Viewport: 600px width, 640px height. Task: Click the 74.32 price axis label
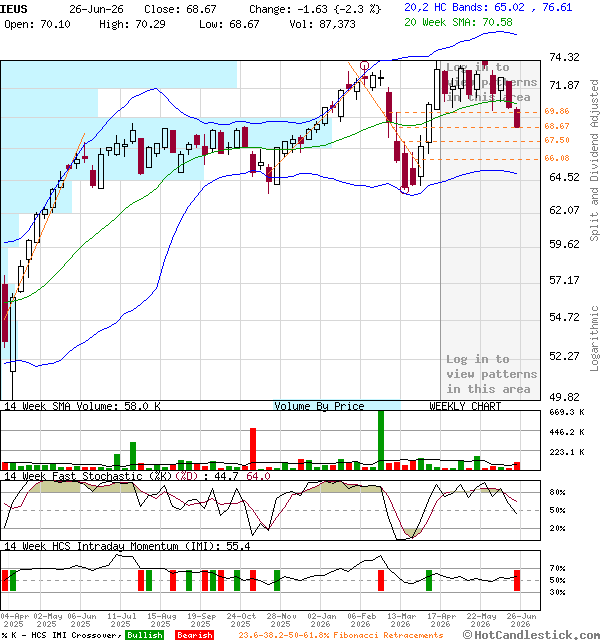[x=564, y=57]
